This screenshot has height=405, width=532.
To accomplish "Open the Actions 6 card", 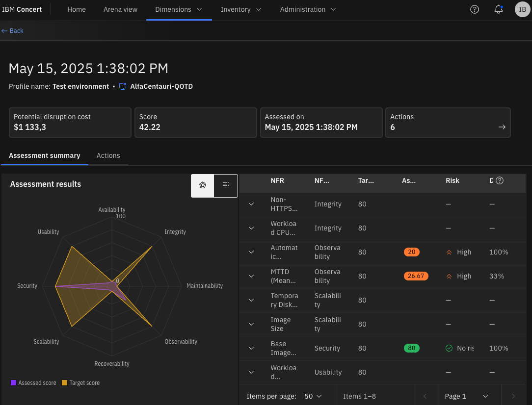I will [x=448, y=123].
